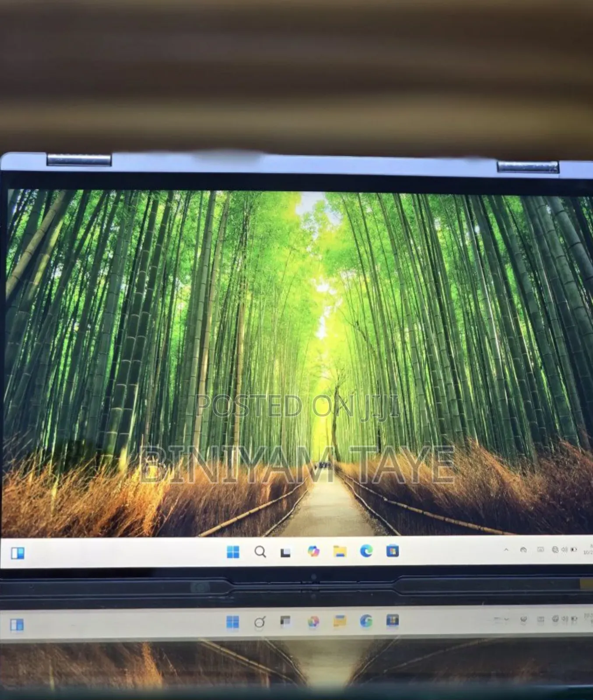Open network globe icon in tray
This screenshot has height=700, width=593.
coord(555,549)
